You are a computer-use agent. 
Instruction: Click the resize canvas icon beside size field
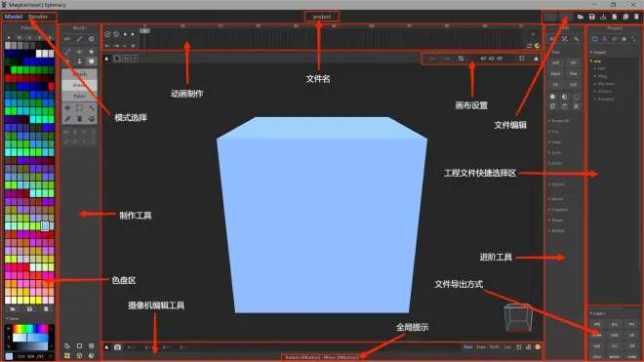coord(461,59)
